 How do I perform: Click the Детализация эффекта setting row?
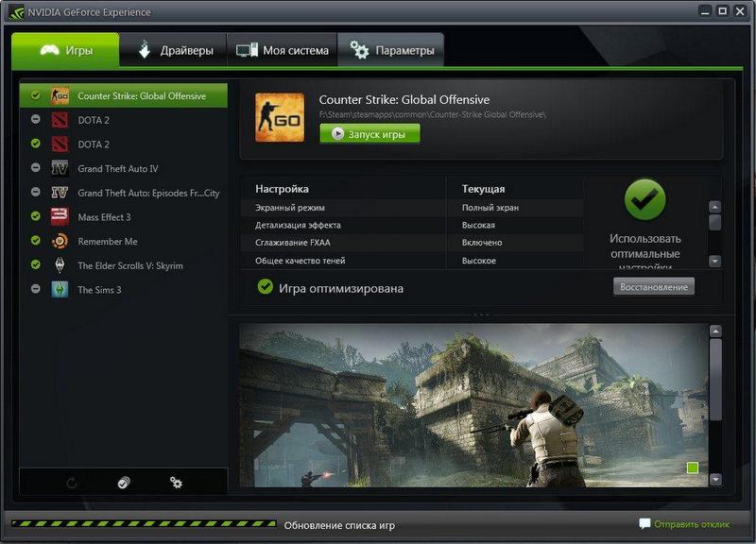pyautogui.click(x=412, y=225)
